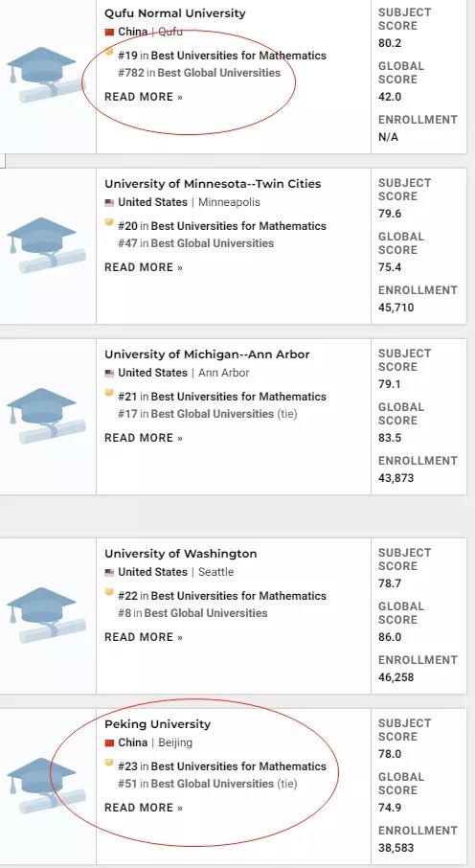Open the University of Washington title link

click(180, 554)
